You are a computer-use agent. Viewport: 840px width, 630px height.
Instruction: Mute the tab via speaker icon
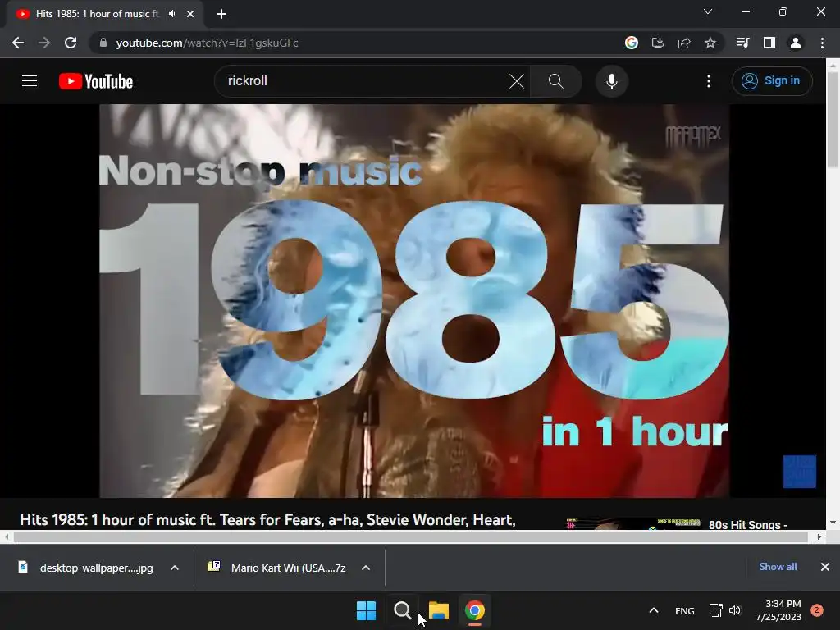coord(172,14)
